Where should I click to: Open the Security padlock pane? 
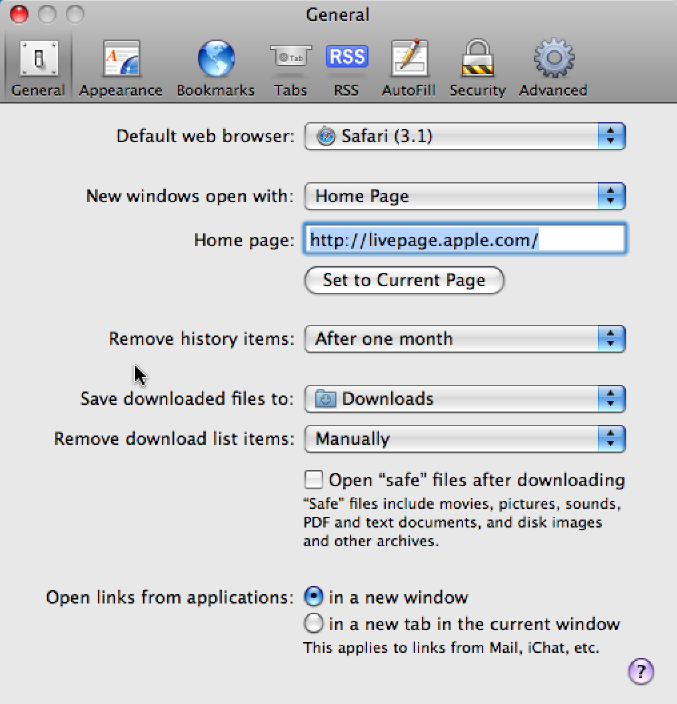point(478,68)
